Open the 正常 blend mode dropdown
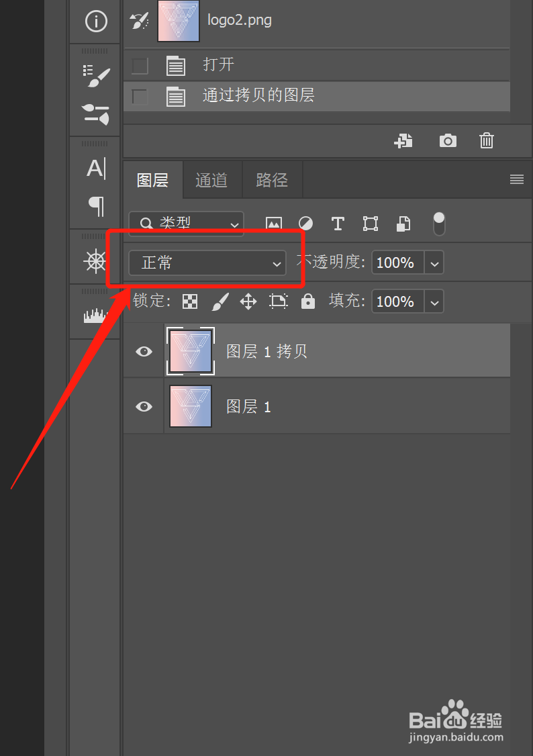Screen dimensions: 533x756 pos(207,263)
